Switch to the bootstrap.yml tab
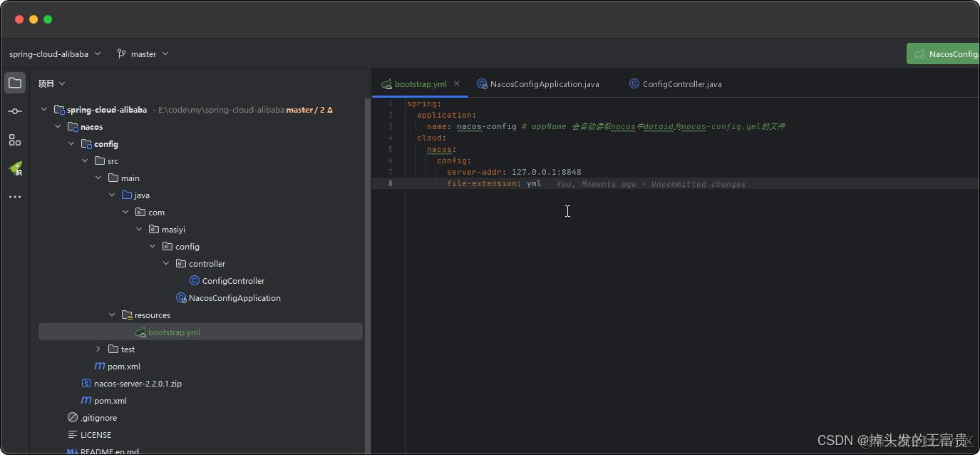The image size is (980, 455). 421,84
